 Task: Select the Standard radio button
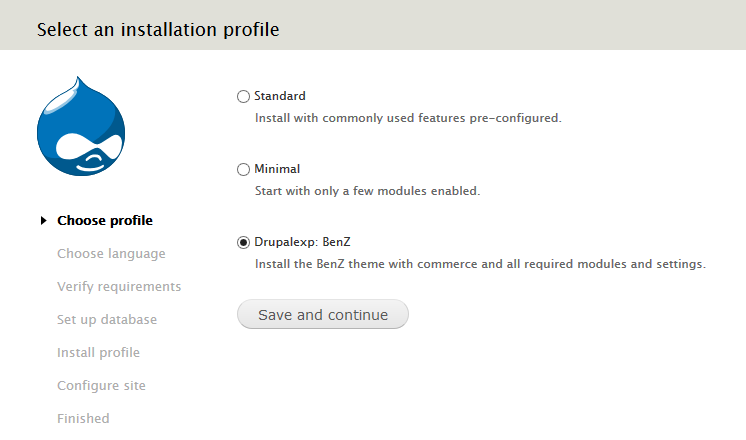click(244, 97)
